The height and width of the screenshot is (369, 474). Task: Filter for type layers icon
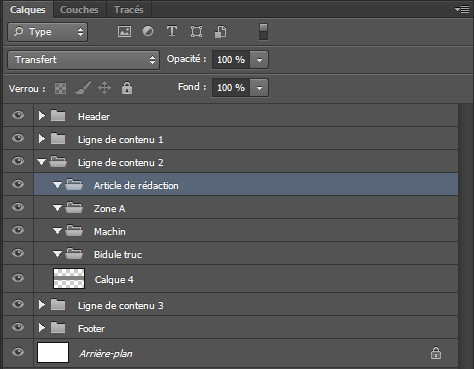point(172,31)
